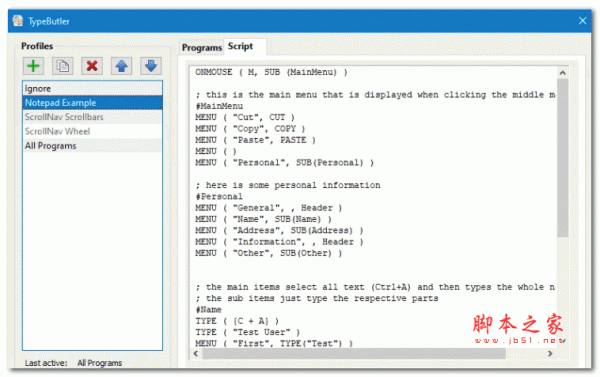Move profile up with blue up arrow
The image size is (600, 377).
click(x=121, y=66)
